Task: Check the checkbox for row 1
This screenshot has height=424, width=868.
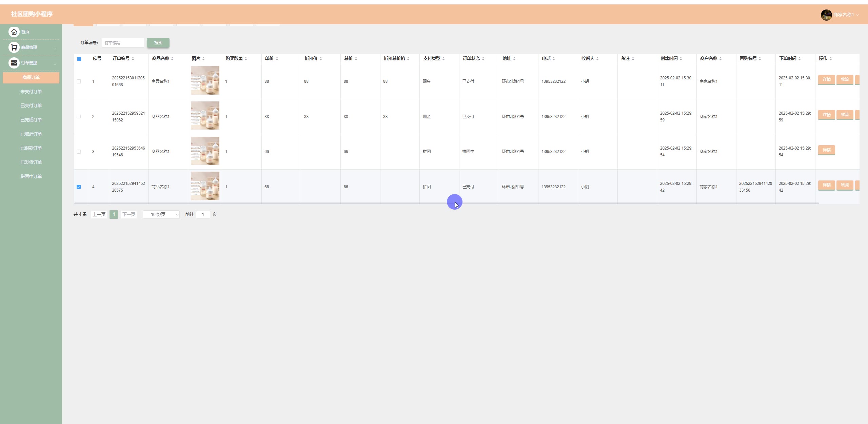Action: [x=79, y=81]
